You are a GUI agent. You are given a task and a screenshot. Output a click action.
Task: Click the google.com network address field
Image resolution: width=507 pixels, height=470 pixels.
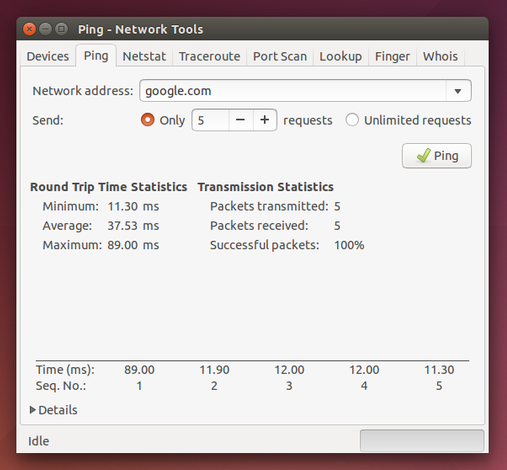(x=293, y=91)
